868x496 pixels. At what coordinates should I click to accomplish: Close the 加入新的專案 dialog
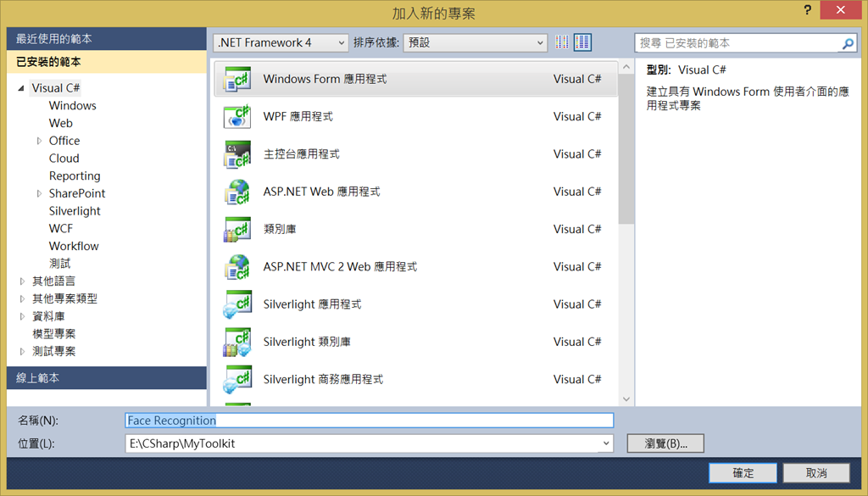tap(840, 10)
